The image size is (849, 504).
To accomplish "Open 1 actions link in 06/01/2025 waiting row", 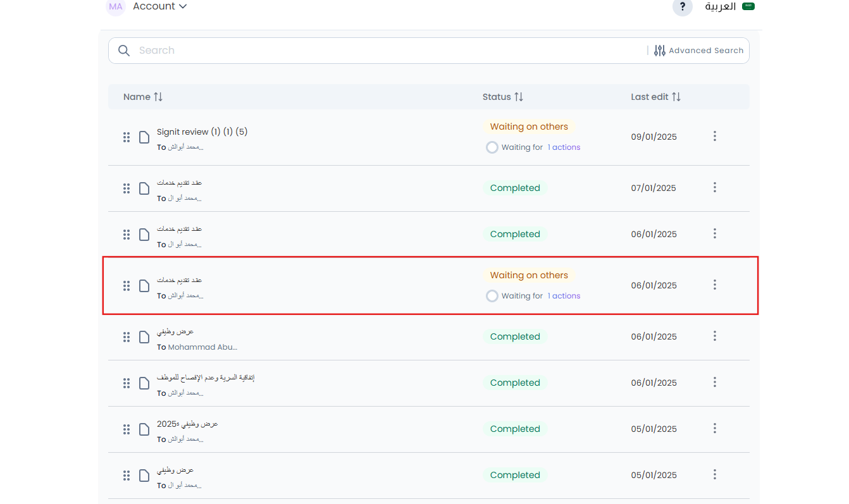I will coord(564,296).
